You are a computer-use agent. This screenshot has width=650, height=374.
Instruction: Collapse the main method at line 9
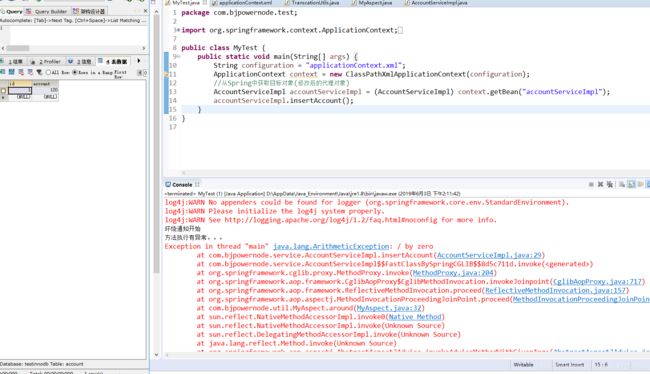pos(178,56)
